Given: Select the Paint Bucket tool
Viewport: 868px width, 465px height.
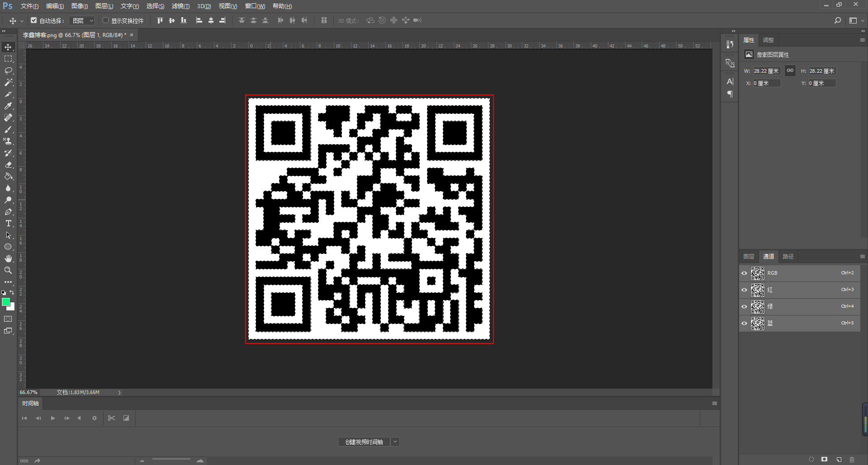Looking at the screenshot, I should (x=8, y=176).
